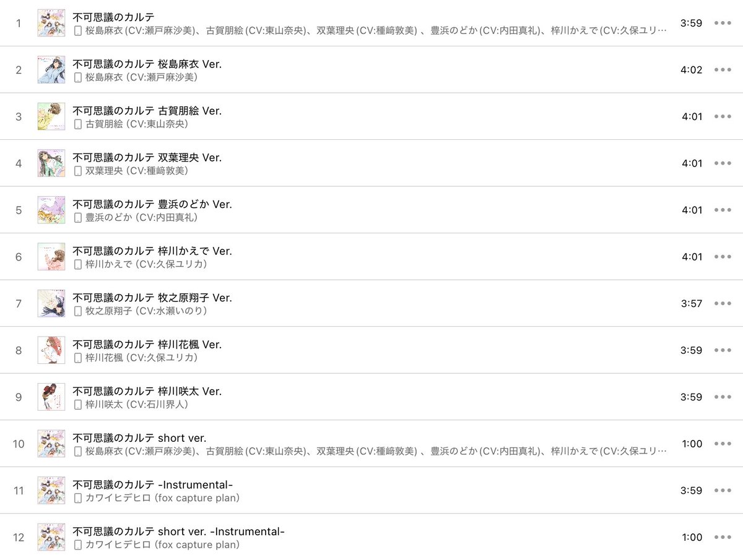
Task: Click duration 4:02 of 桜島麻衣 Ver.
Action: pyautogui.click(x=691, y=70)
